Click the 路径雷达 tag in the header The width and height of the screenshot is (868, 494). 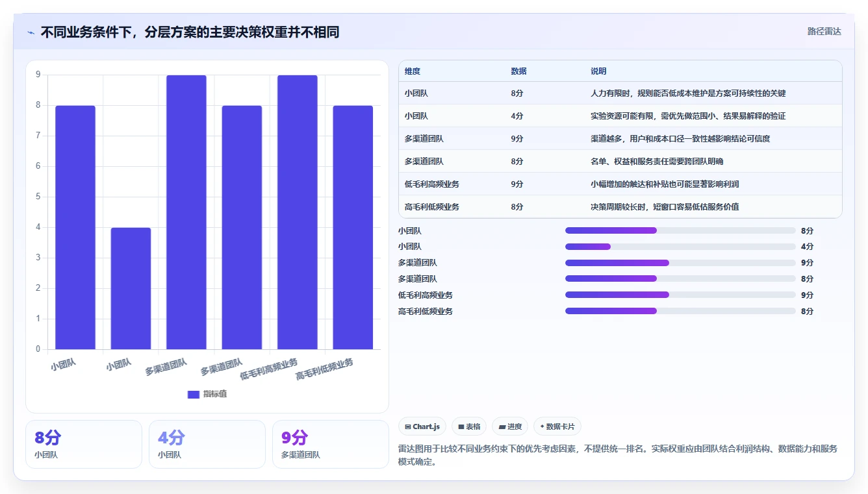tap(824, 31)
